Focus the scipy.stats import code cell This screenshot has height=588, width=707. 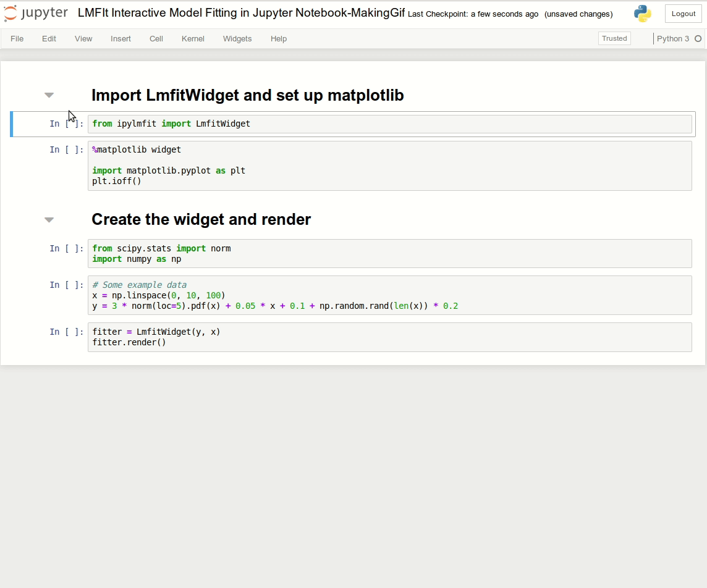(389, 254)
